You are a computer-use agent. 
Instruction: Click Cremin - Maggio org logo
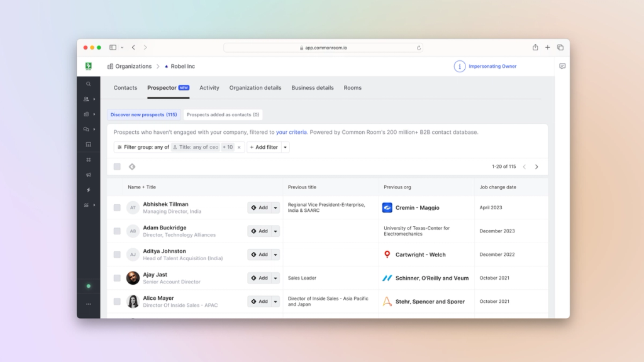click(x=387, y=207)
